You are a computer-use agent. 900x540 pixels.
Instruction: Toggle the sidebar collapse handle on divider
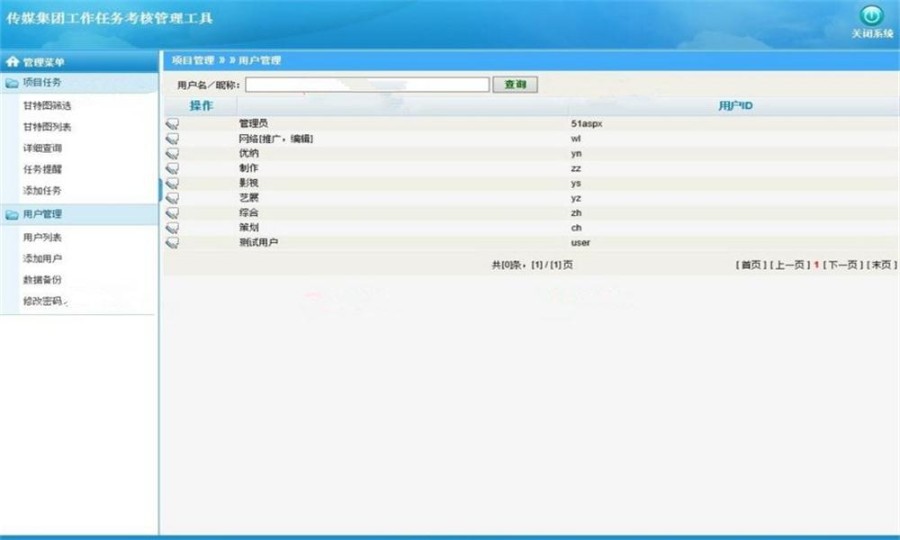coord(160,190)
